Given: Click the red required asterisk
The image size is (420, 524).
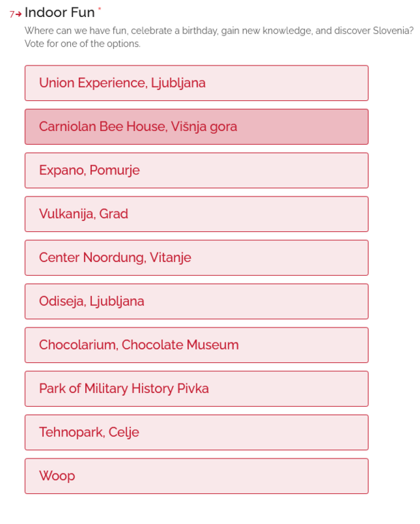Looking at the screenshot, I should 100,9.
